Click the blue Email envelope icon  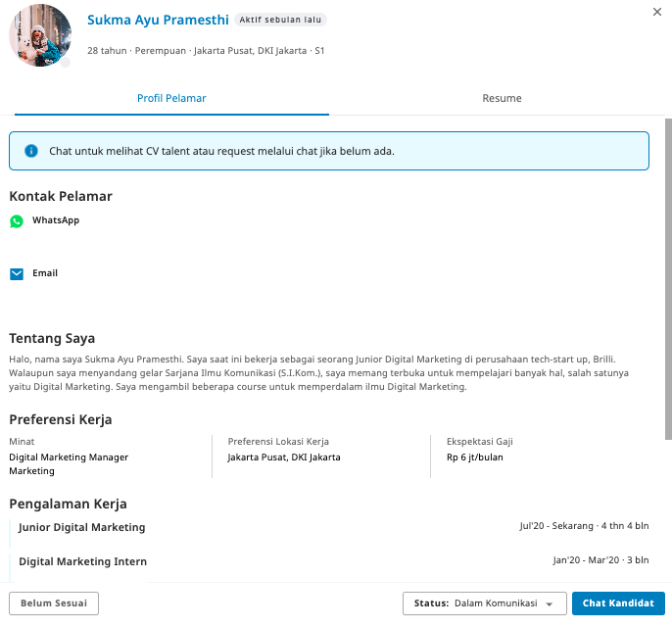17,274
